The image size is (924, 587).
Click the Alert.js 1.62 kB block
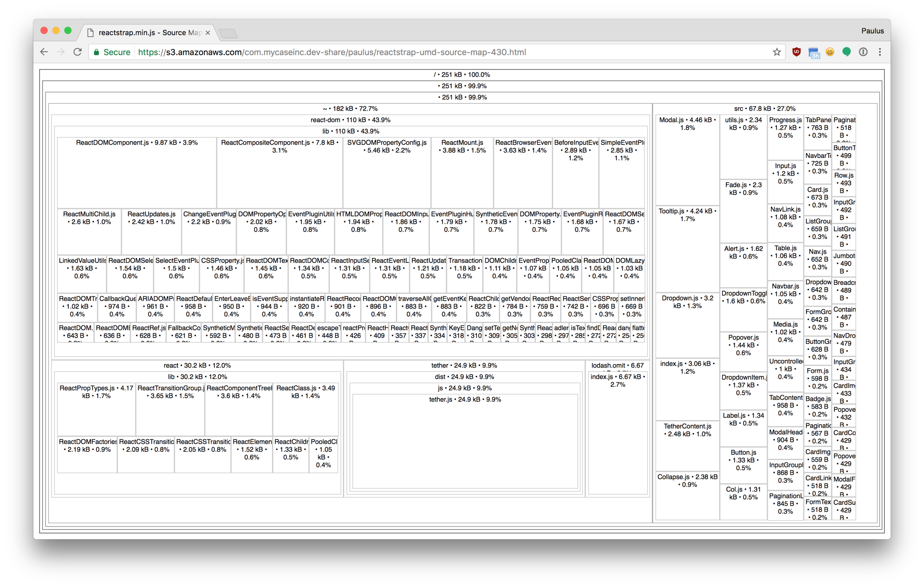[743, 265]
